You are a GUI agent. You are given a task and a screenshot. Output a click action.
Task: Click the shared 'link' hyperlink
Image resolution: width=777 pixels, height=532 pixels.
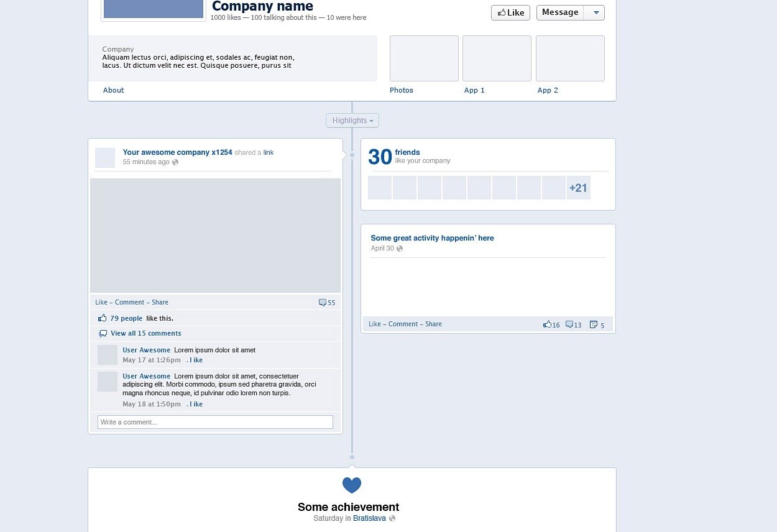[x=269, y=152]
